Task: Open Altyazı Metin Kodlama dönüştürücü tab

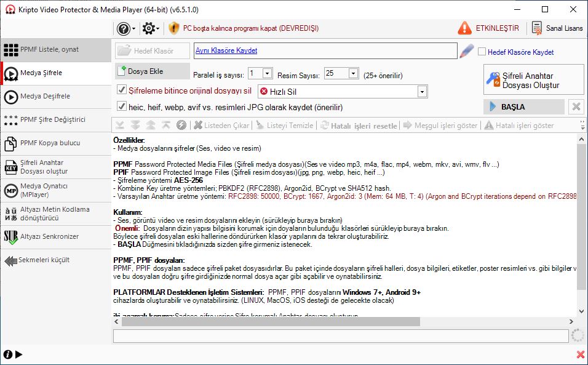Action: [56, 214]
